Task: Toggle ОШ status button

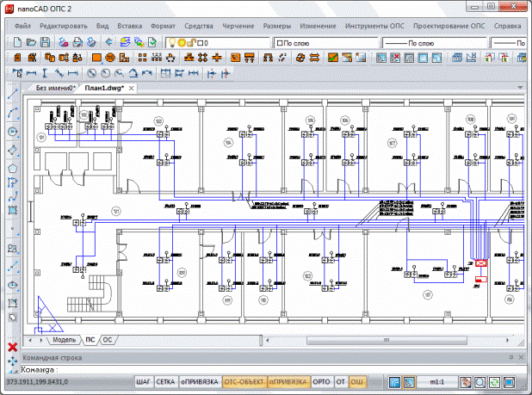Action: tap(356, 382)
